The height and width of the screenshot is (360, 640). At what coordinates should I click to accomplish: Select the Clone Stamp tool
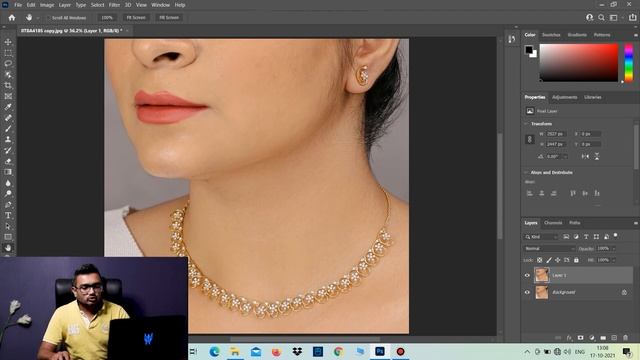tap(8, 140)
